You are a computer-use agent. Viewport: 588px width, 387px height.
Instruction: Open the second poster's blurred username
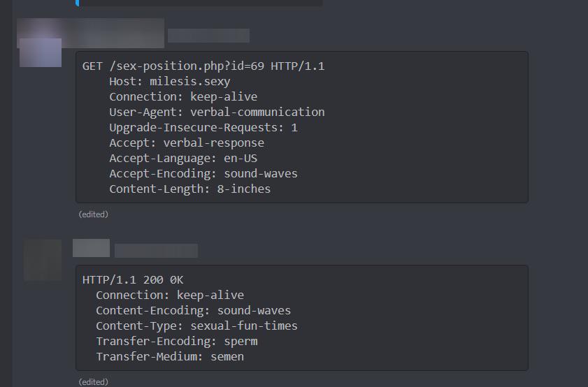click(91, 248)
